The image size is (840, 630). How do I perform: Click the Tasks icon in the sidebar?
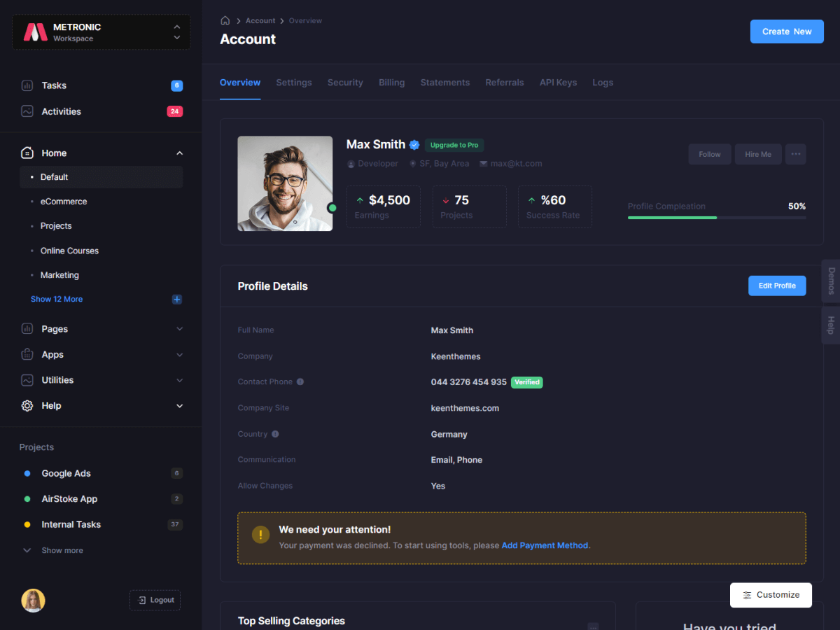[27, 85]
